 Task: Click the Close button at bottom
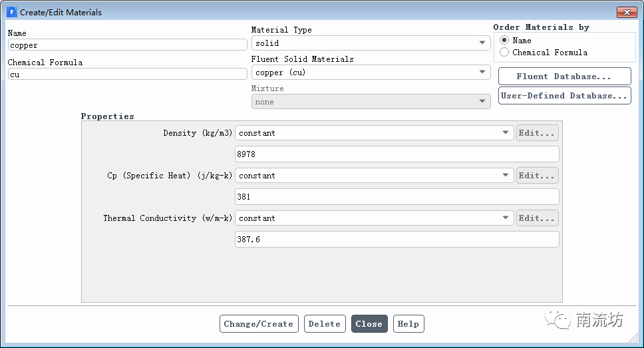369,324
